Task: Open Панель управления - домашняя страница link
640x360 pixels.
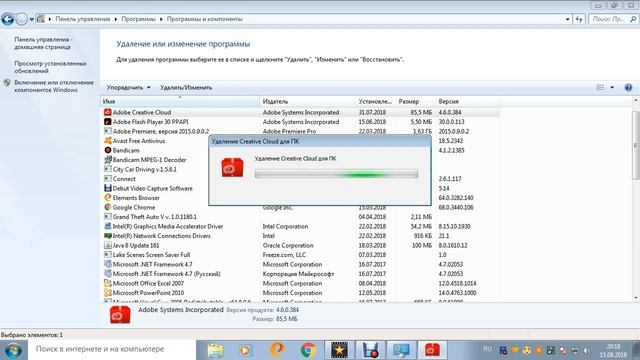Action: (x=43, y=43)
